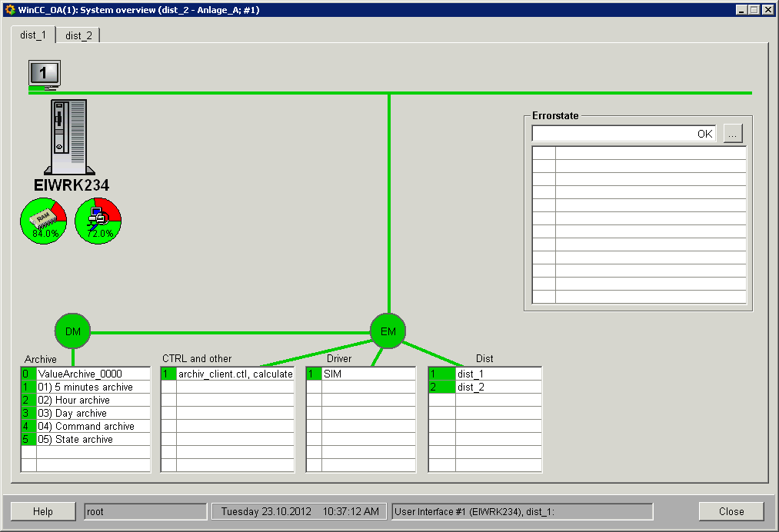Open Errorstate details with ellipsis button
Viewport: 779px width, 532px height.
point(732,134)
